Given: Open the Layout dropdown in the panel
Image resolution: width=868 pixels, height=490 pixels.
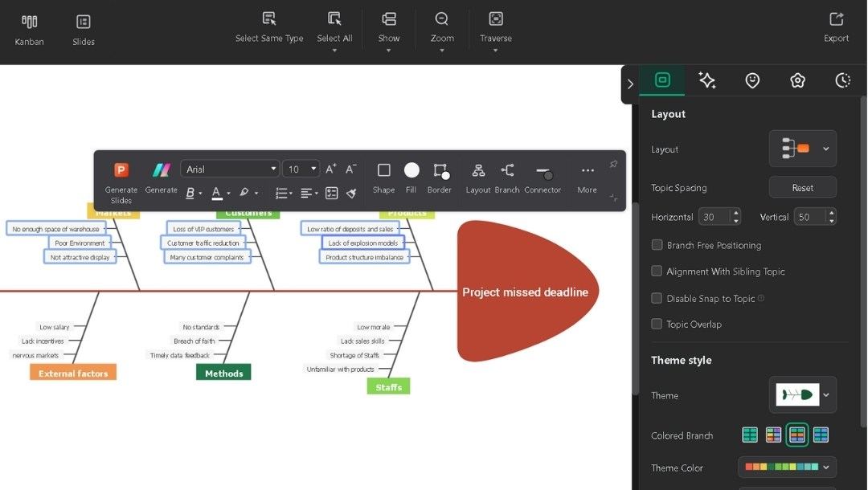Looking at the screenshot, I should (802, 149).
